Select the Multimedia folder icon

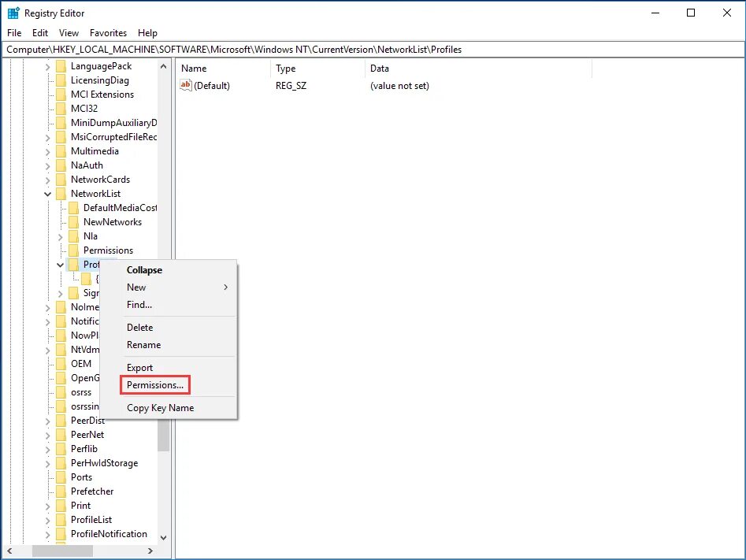pos(61,151)
